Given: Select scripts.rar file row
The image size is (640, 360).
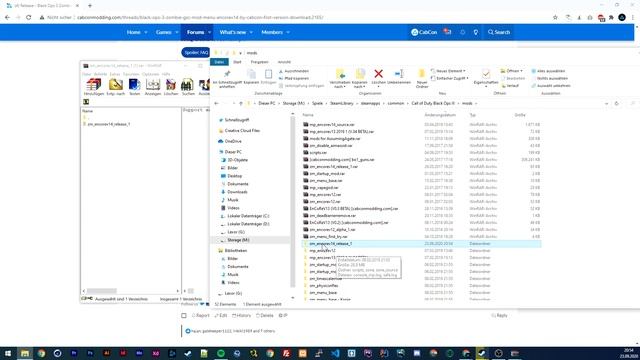Looking at the screenshot, I should tap(422, 153).
